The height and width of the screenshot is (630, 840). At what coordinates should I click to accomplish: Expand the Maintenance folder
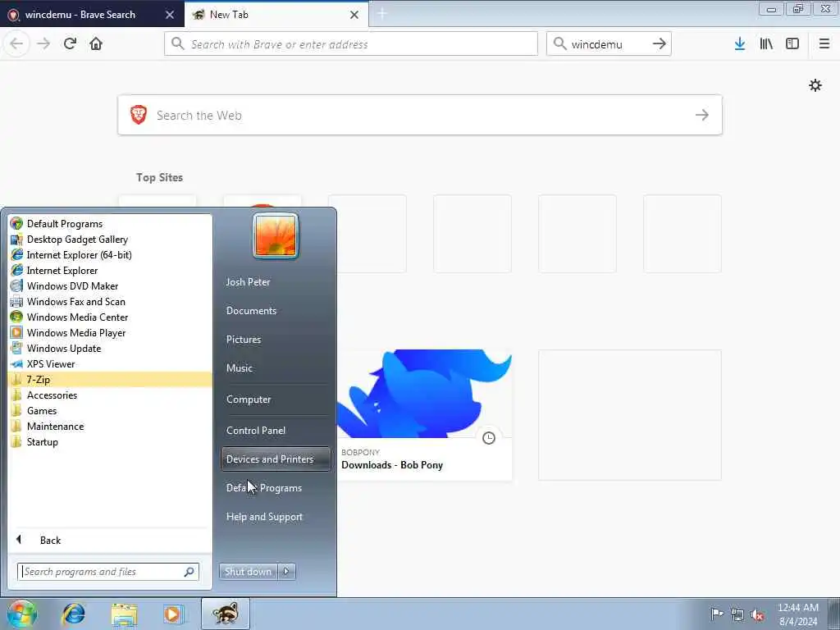(x=110, y=426)
